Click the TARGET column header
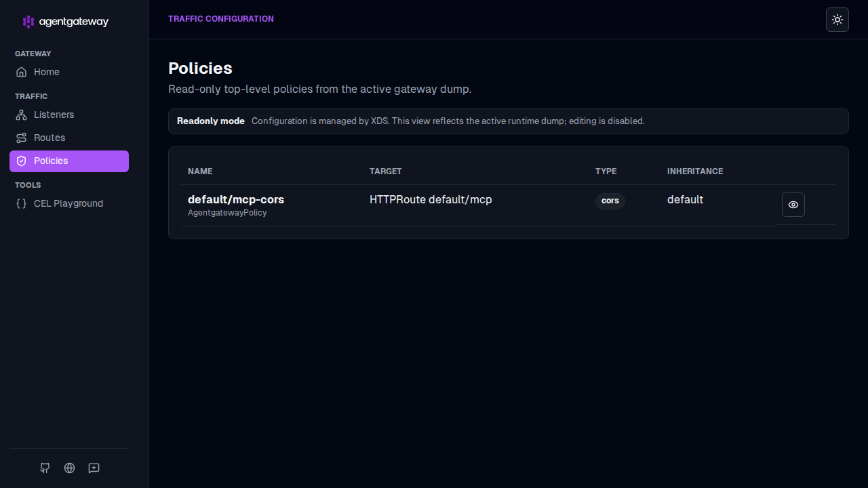 click(386, 171)
